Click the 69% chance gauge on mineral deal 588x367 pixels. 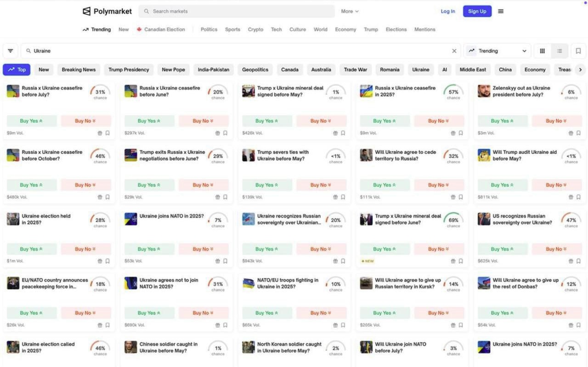pyautogui.click(x=453, y=220)
